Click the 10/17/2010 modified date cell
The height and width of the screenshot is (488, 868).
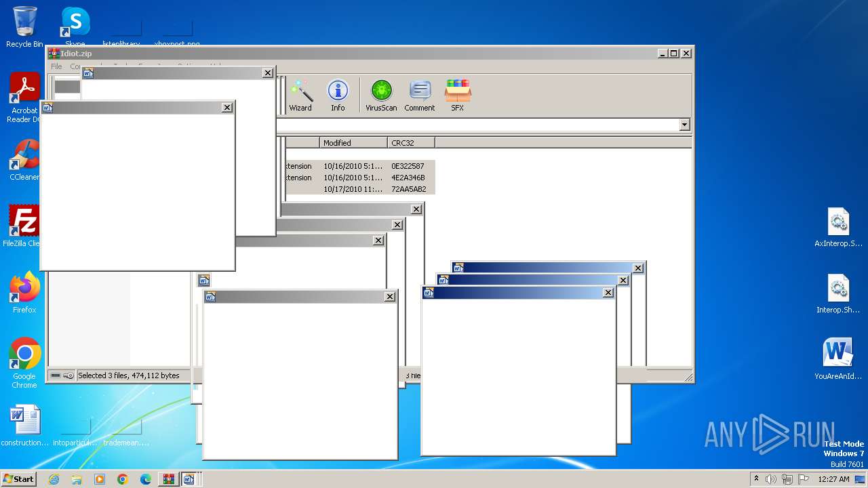[353, 189]
